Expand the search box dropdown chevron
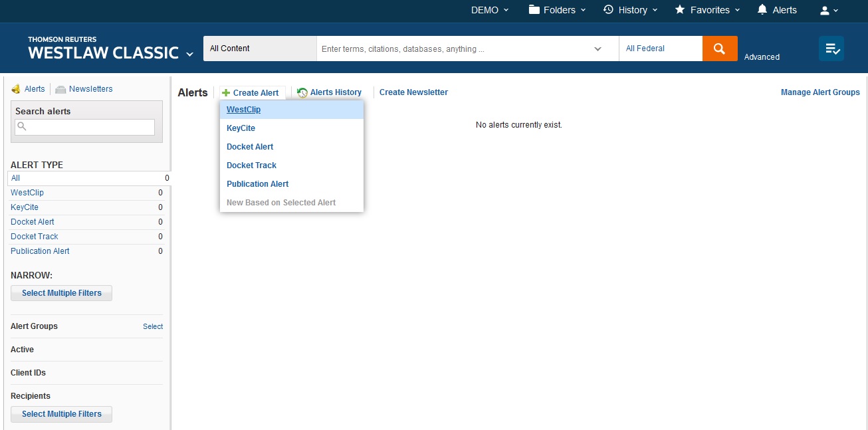This screenshot has width=868, height=430. 597,49
